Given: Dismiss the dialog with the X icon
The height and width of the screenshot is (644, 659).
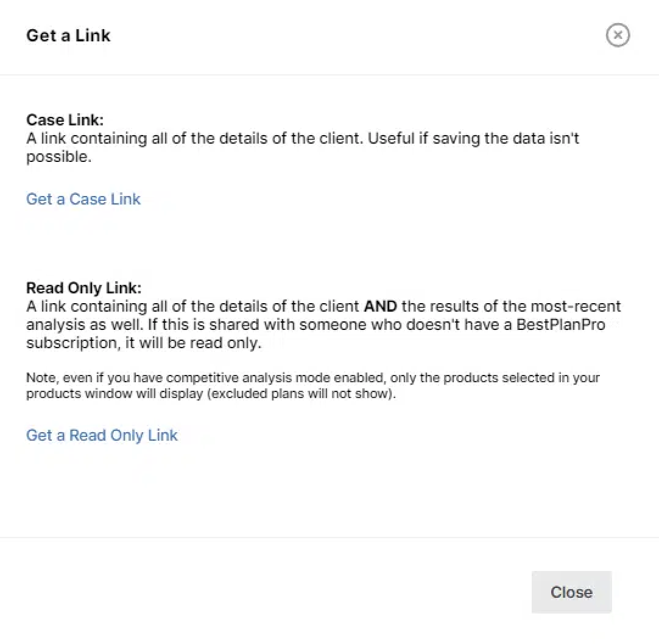Looking at the screenshot, I should click(618, 35).
